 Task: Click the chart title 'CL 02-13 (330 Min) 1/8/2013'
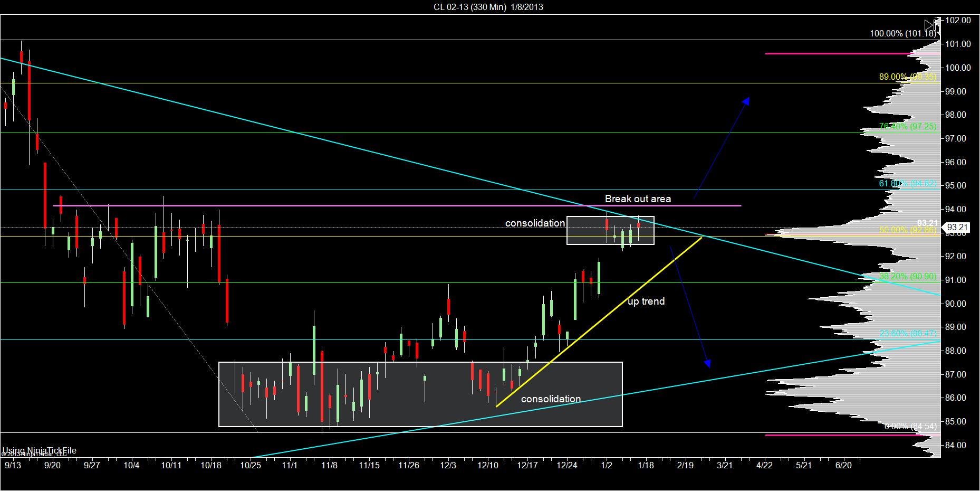tap(488, 7)
